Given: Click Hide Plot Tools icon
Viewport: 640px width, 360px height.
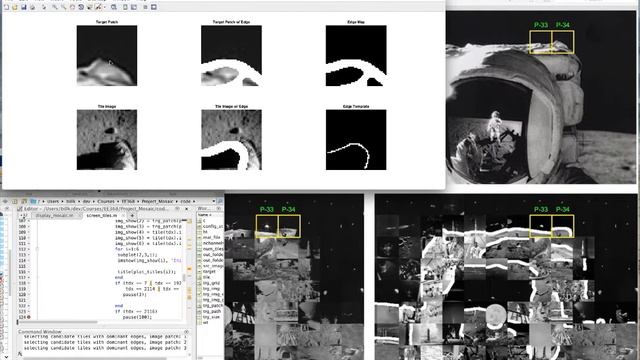Looking at the screenshot, I should tap(145, 7).
